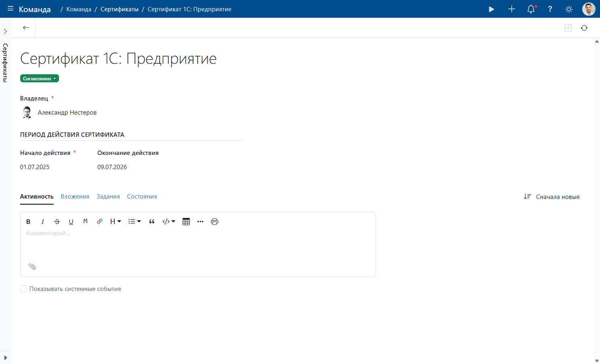Open user profile avatar in header
Screen dimensions: 600x364
tap(589, 9)
